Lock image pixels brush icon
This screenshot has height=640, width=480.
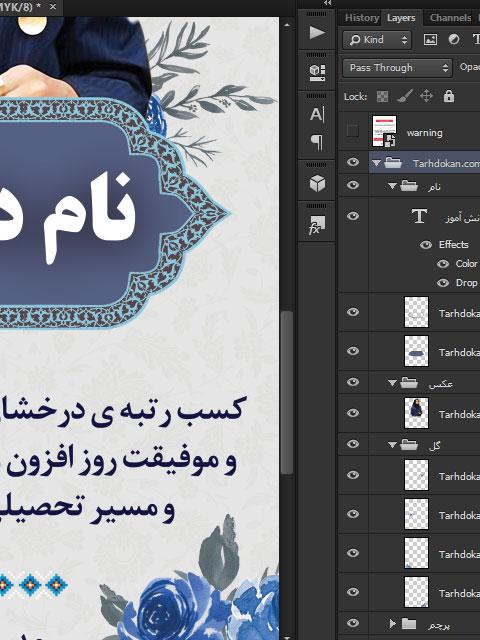coord(404,96)
